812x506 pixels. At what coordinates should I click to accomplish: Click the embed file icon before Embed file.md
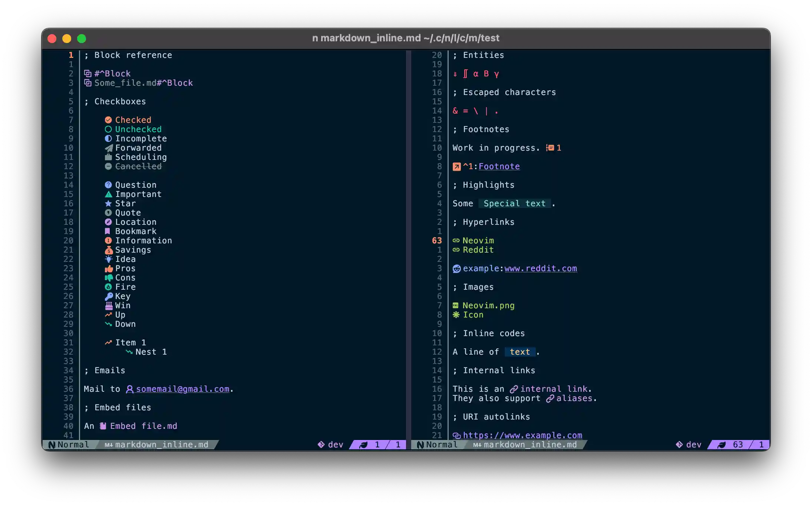point(103,426)
